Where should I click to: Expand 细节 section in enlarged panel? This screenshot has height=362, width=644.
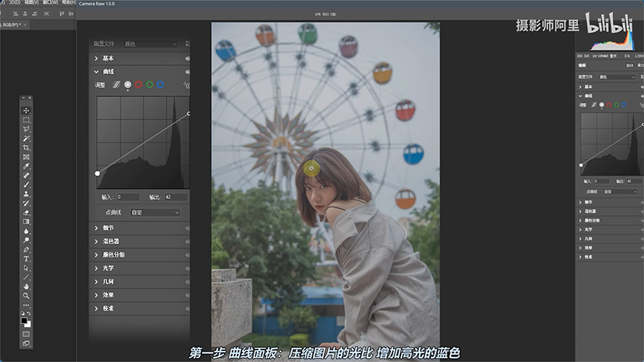108,228
